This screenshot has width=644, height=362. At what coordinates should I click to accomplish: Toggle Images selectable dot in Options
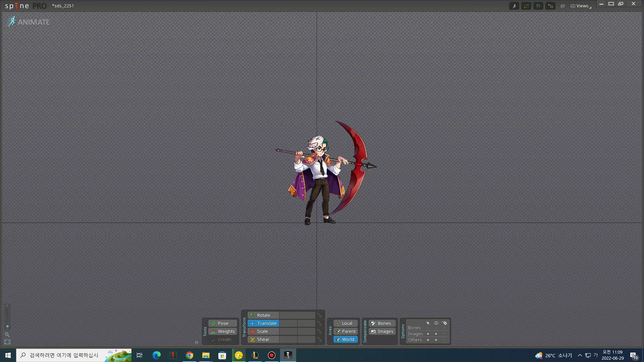428,334
